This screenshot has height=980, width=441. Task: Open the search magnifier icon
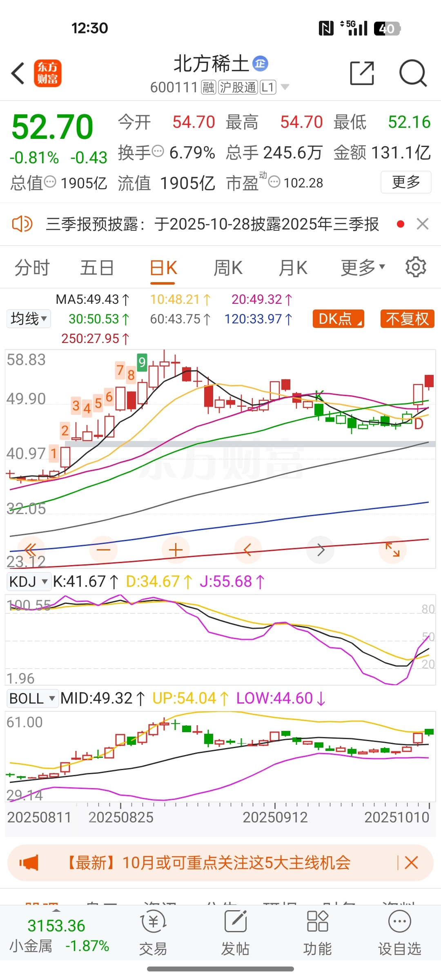[413, 73]
